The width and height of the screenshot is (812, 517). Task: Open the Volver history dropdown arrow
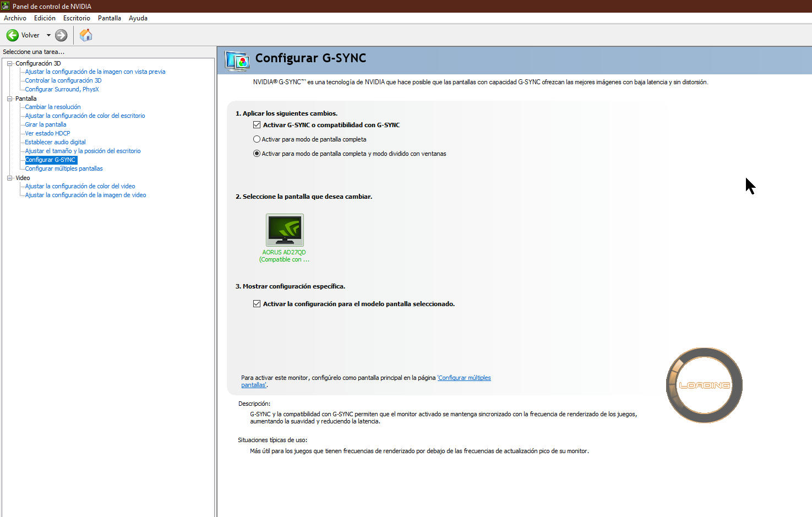(48, 35)
